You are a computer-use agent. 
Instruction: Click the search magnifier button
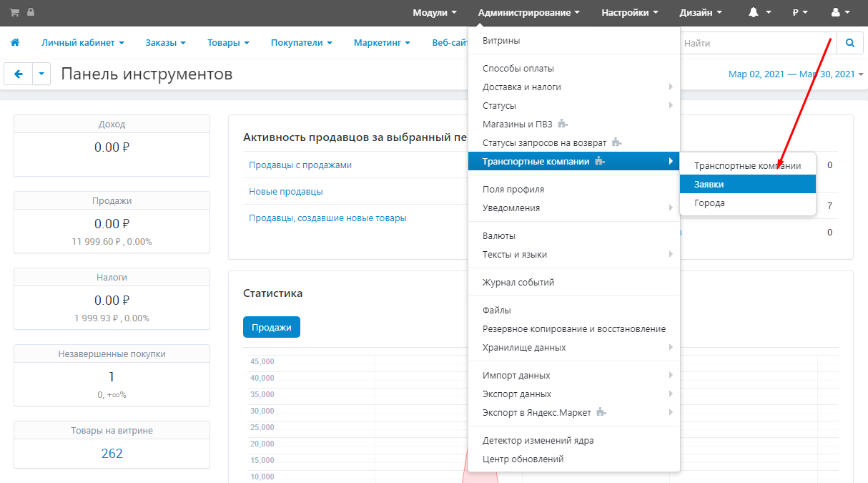(x=849, y=43)
